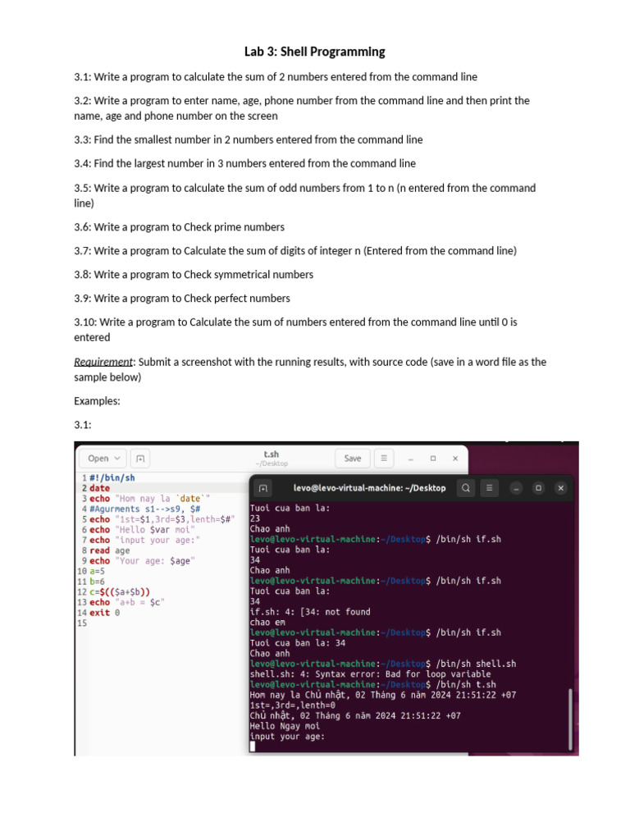This screenshot has height=840, width=630.
Task: Click the new document icon beside Open
Action: (140, 459)
